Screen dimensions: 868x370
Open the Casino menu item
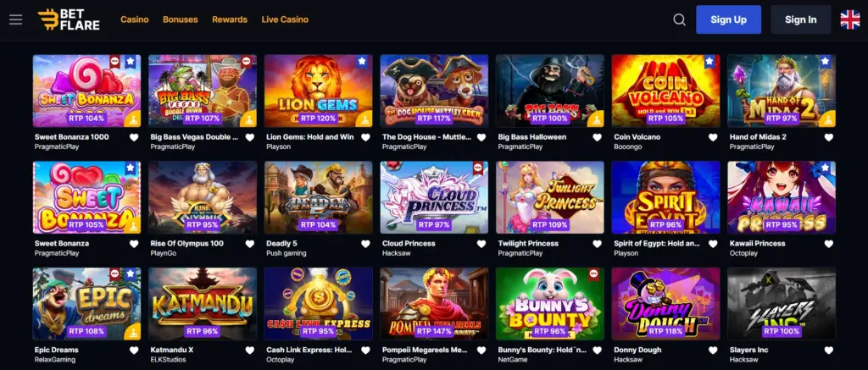coord(135,19)
